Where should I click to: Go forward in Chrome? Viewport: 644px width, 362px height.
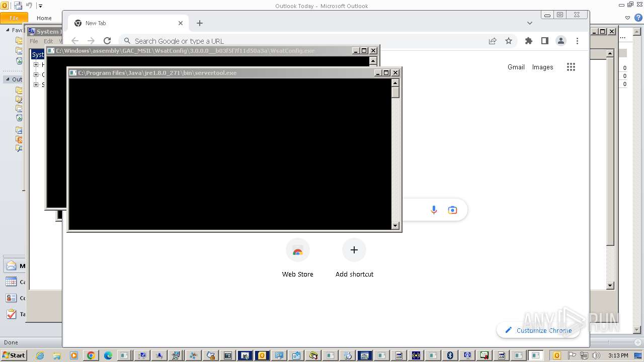pos(91,41)
